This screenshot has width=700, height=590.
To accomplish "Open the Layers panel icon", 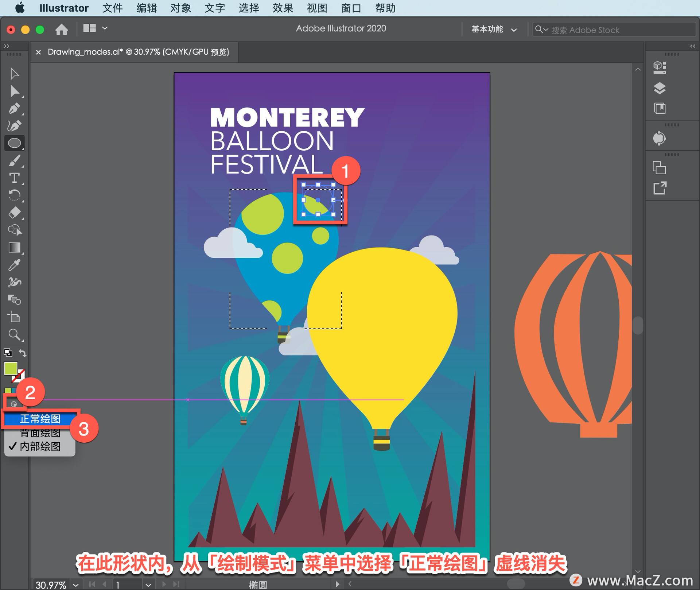I will tap(659, 88).
